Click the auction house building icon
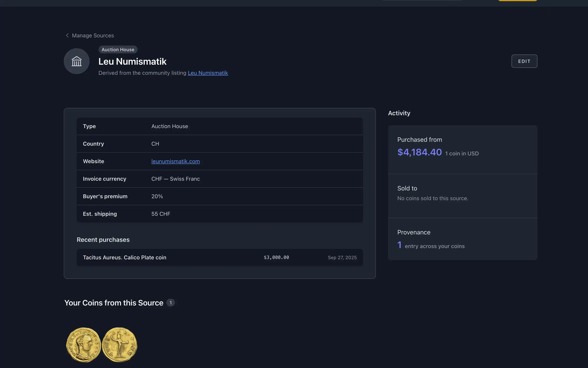Screen dimensions: 588x368 pos(77,61)
